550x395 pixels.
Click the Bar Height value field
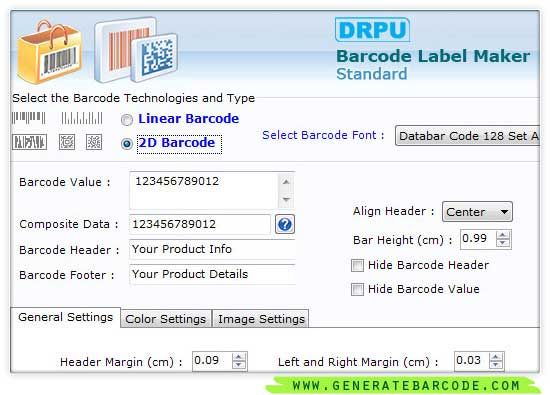pos(478,239)
